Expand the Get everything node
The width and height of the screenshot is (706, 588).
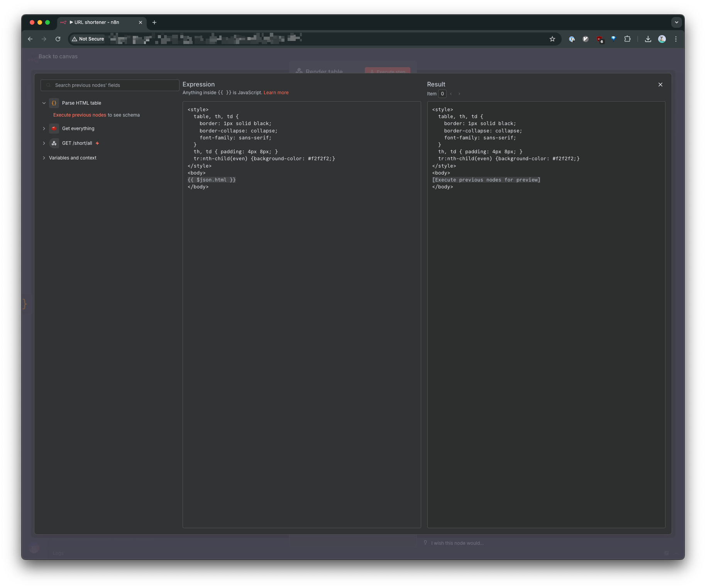(44, 129)
